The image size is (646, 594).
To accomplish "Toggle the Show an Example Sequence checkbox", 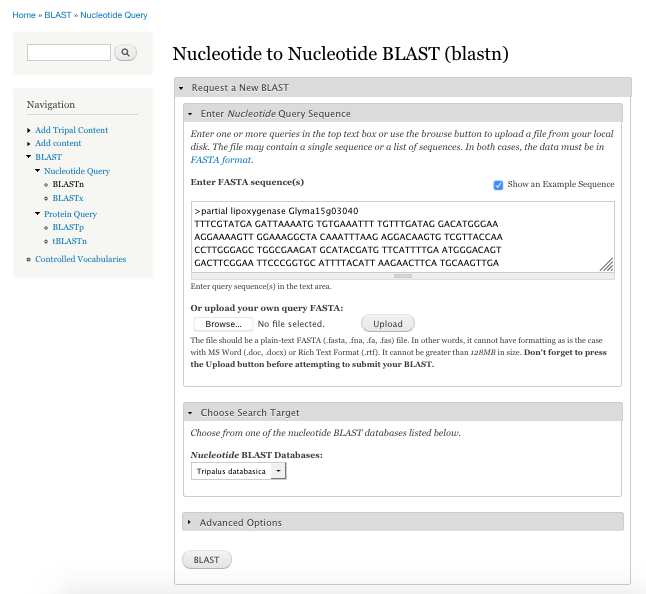I will point(498,184).
